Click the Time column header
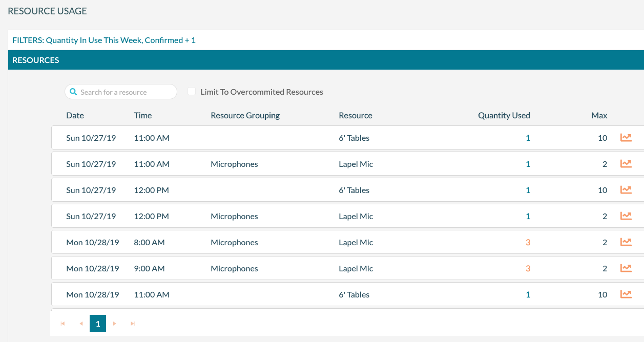644x342 pixels. [143, 115]
